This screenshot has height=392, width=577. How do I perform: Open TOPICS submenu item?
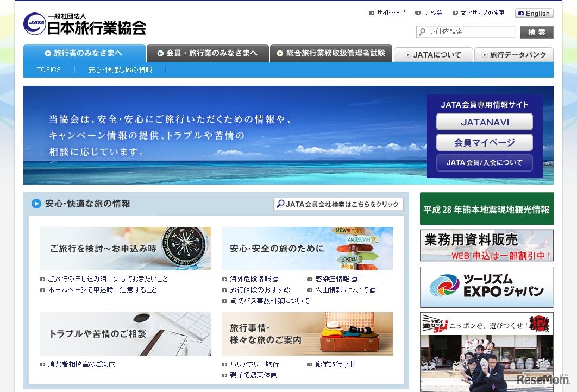[x=48, y=70]
